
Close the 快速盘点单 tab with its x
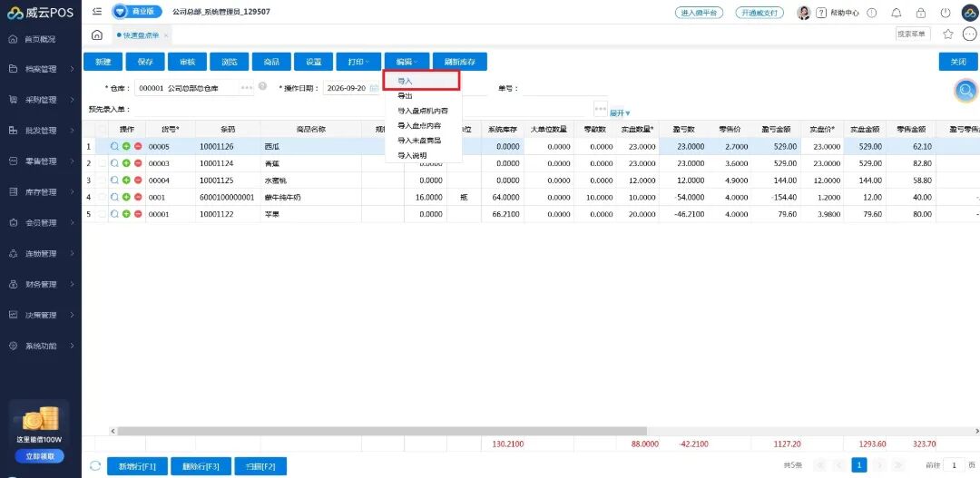(166, 35)
